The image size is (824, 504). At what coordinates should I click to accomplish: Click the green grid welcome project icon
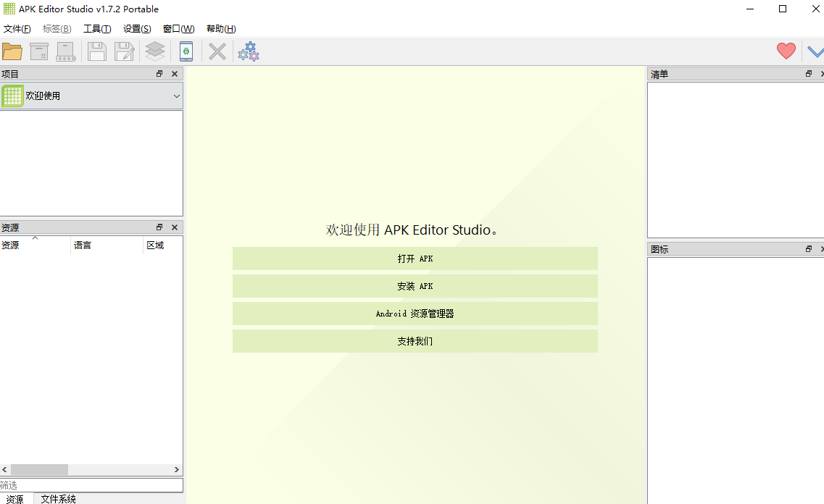pos(12,96)
